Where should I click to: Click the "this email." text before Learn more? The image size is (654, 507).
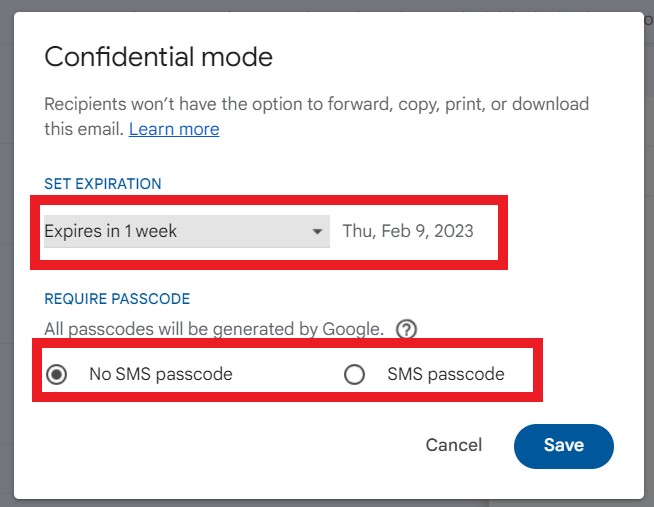[84, 129]
